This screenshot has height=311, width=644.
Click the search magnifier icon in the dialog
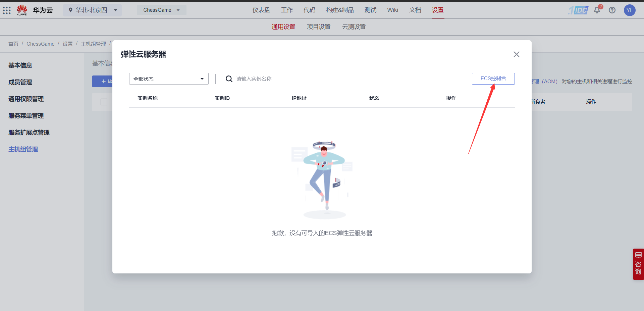[229, 79]
